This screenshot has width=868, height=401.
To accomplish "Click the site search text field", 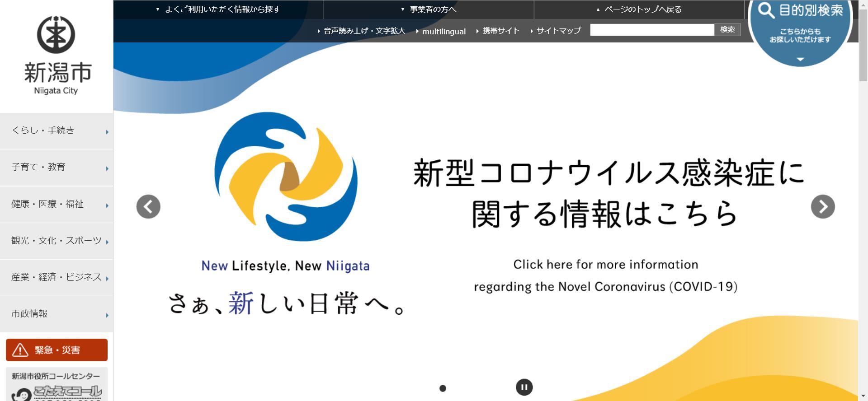I will [652, 30].
